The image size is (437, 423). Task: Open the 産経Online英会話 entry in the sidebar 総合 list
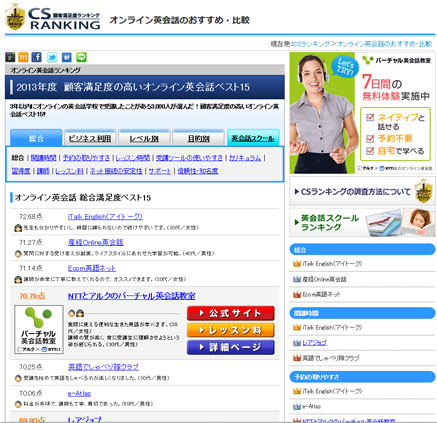tap(324, 279)
